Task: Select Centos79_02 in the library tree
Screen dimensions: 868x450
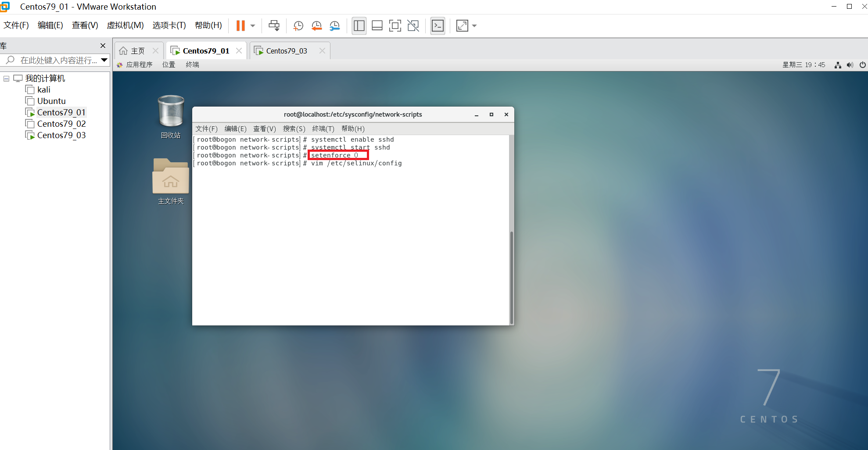Action: tap(61, 124)
